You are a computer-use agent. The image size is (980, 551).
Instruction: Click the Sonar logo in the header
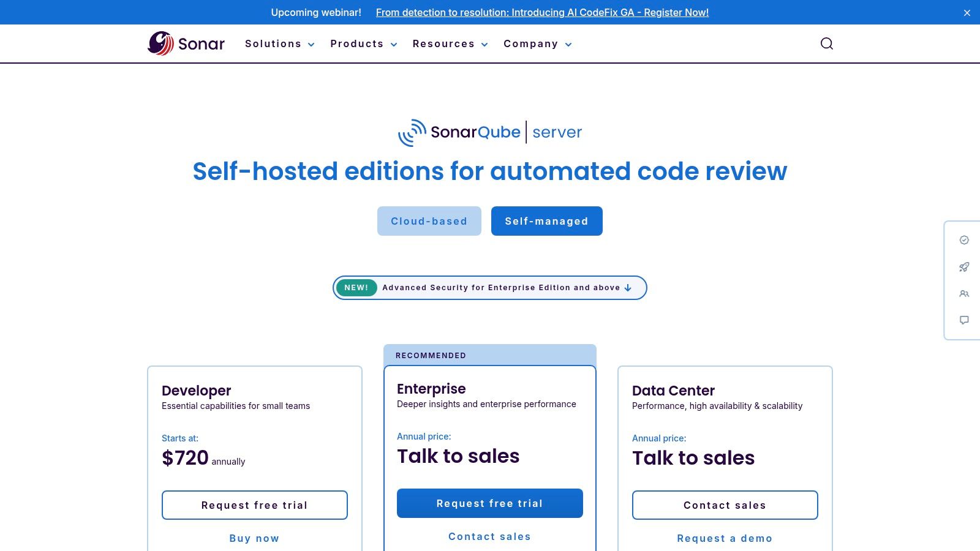(x=186, y=43)
